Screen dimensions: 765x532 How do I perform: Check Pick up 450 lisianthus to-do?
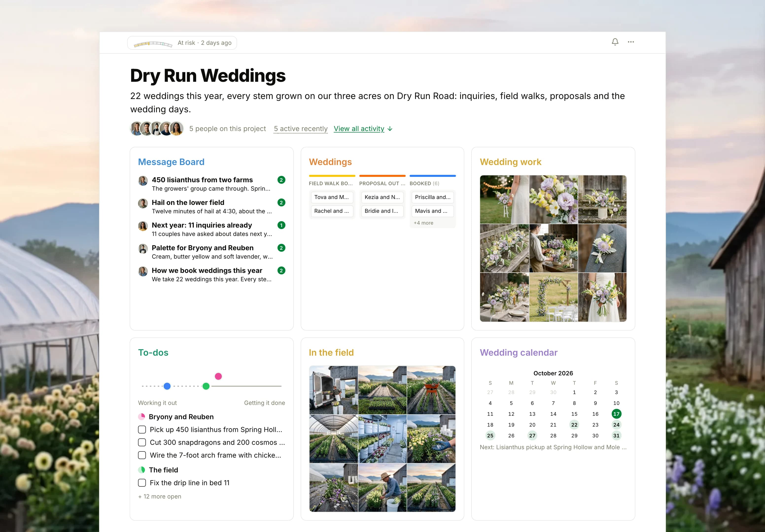point(142,430)
